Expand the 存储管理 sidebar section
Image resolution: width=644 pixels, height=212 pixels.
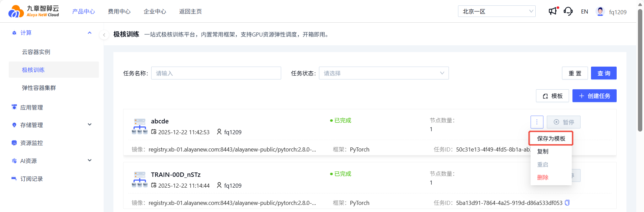[x=89, y=125]
